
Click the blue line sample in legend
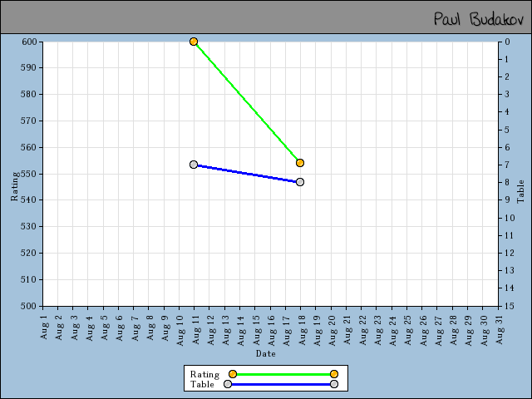click(x=281, y=384)
